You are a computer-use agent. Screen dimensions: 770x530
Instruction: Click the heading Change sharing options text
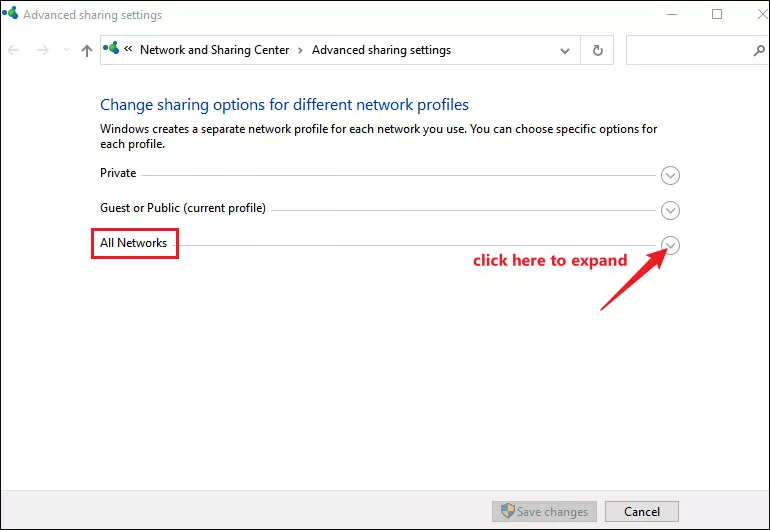284,105
